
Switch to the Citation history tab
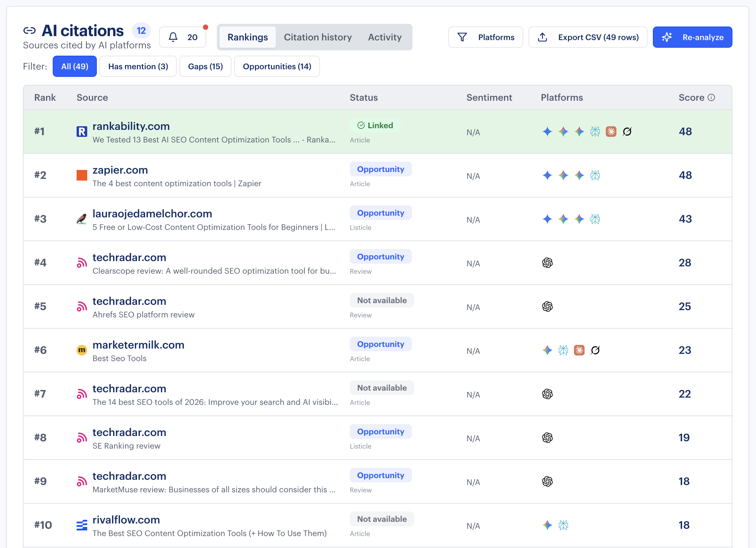318,37
